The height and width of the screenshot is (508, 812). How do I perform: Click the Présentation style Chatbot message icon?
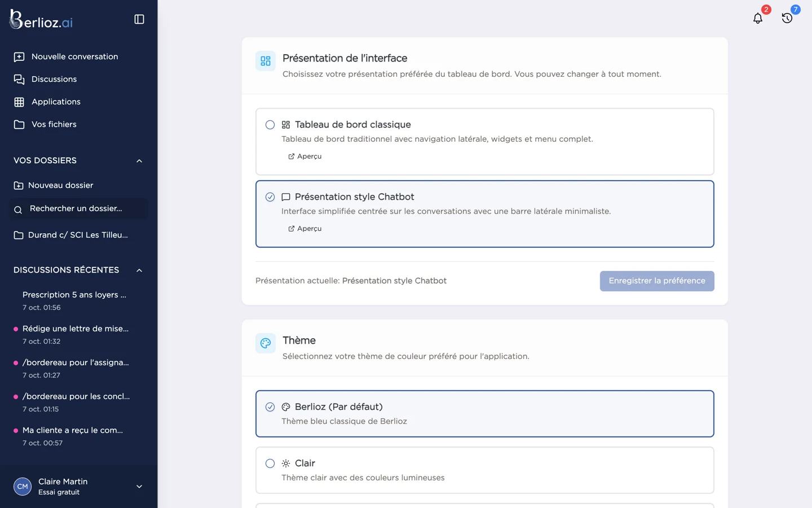286,197
